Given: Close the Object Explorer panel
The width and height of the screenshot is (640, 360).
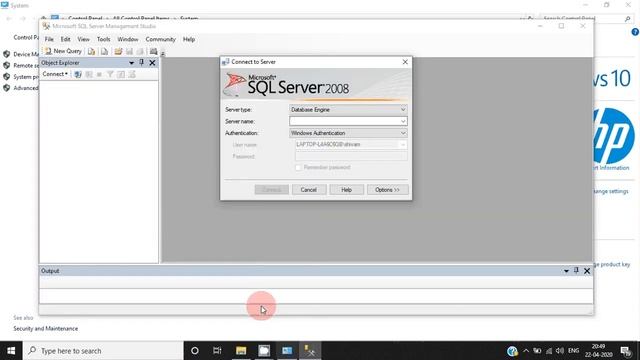Looking at the screenshot, I should click(152, 63).
